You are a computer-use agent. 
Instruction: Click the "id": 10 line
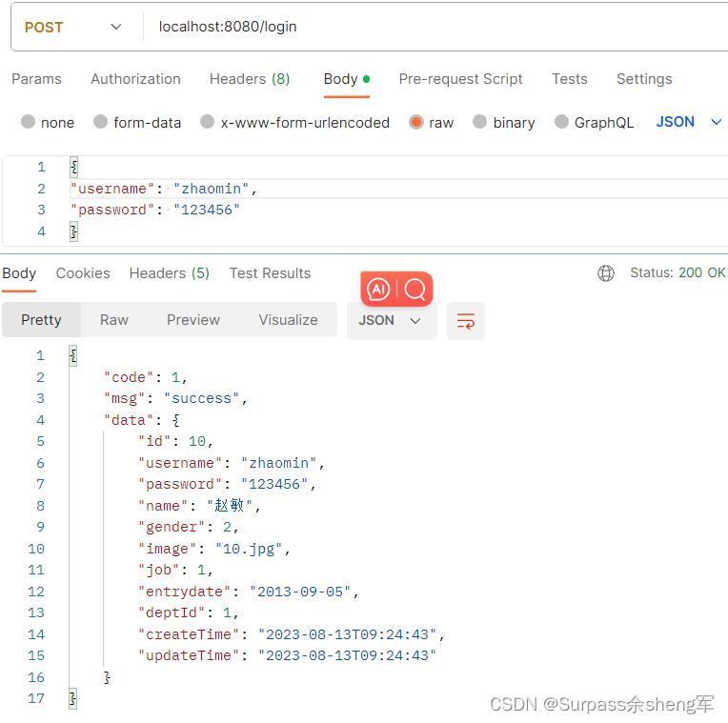pos(175,441)
